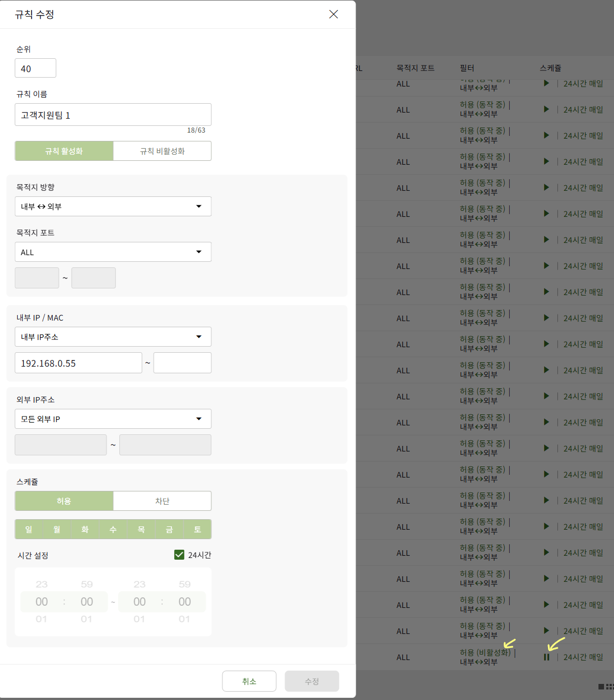Select 규칙 비활성화 to deactivate the rule

point(163,151)
